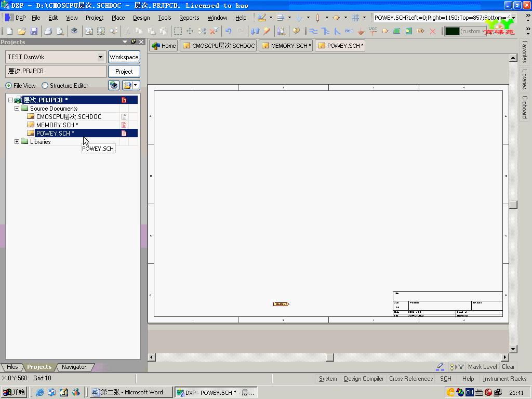Select the zoom area icon
This screenshot has width=532, height=399.
click(x=101, y=31)
